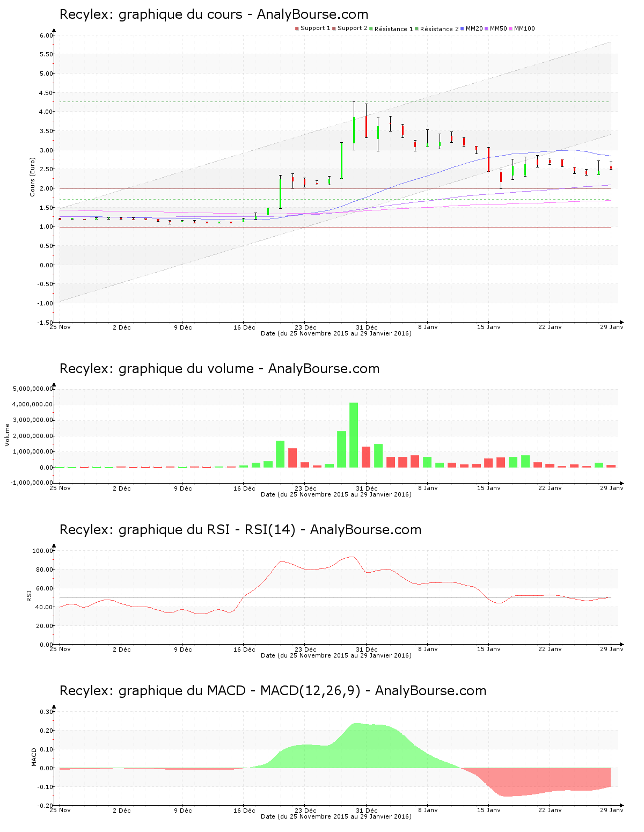Select the Résistance 2 legend label
This screenshot has width=644, height=832.
440,29
